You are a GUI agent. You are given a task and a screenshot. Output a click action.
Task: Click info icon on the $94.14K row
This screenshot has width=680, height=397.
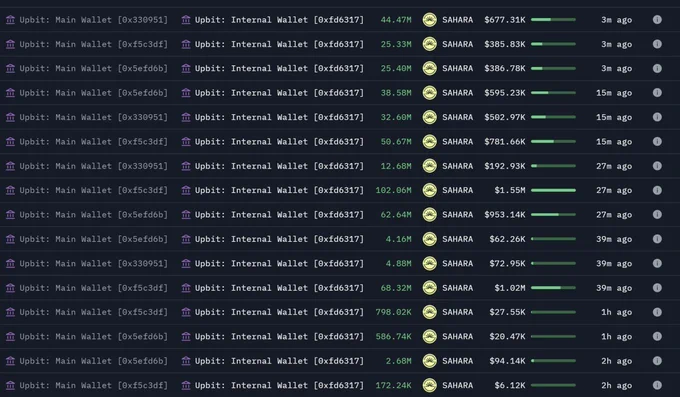click(657, 361)
